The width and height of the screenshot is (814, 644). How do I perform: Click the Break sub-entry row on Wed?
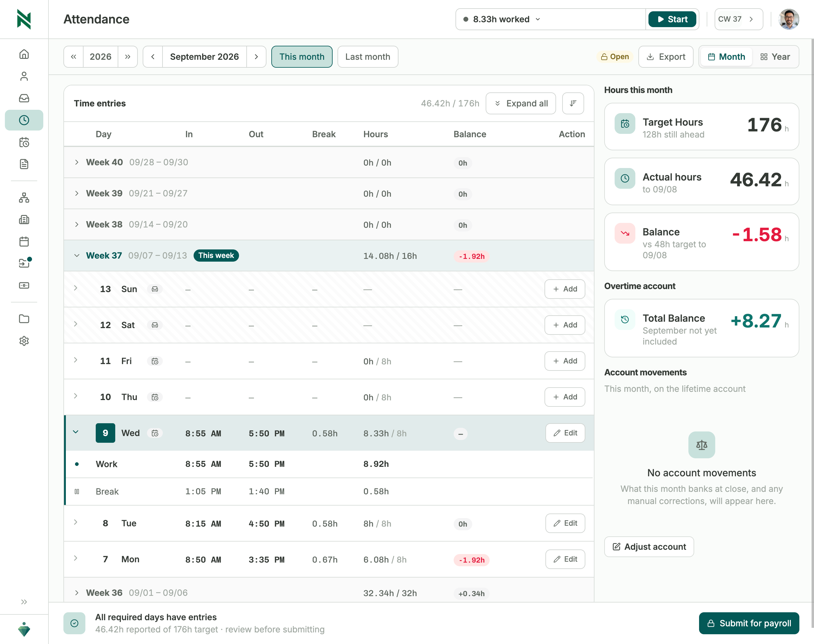tap(329, 492)
